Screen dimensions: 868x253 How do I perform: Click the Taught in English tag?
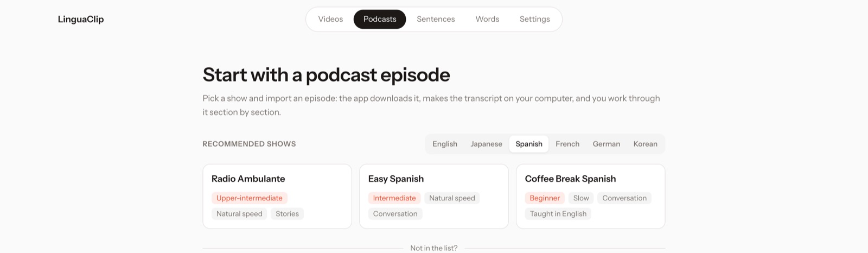558,214
